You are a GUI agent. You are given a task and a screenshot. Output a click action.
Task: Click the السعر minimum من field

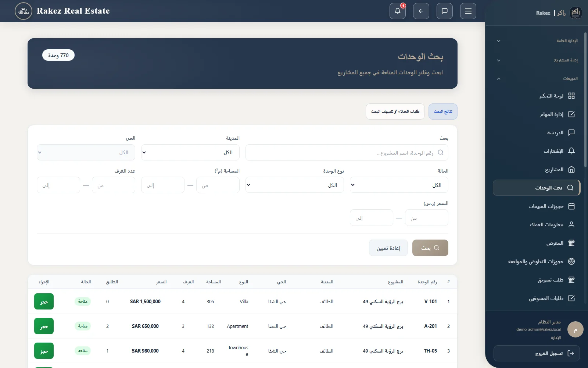(x=427, y=218)
